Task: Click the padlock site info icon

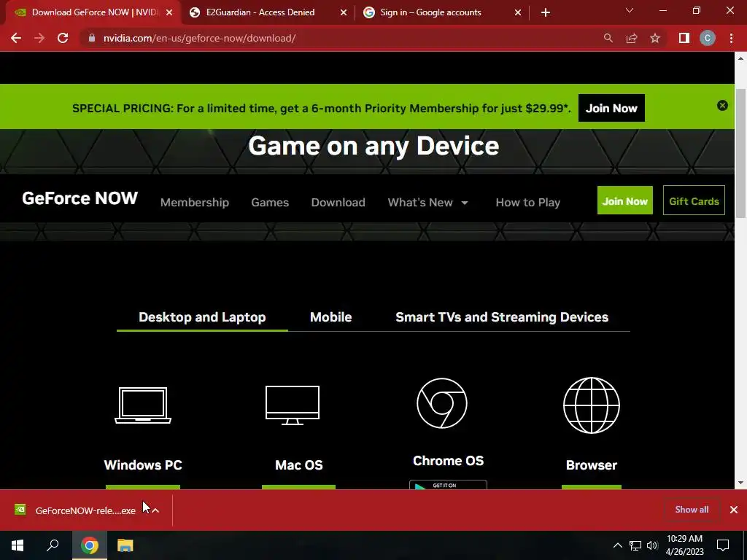Action: [91, 38]
